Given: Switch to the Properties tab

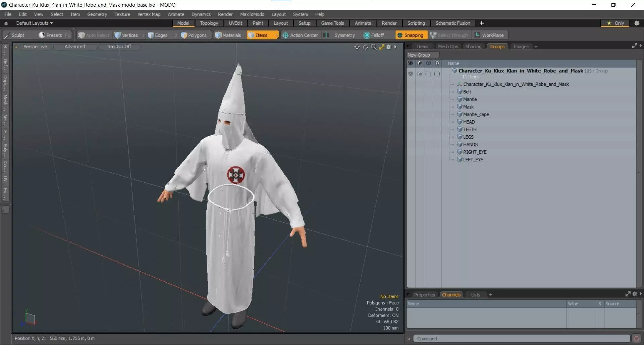Looking at the screenshot, I should 424,295.
